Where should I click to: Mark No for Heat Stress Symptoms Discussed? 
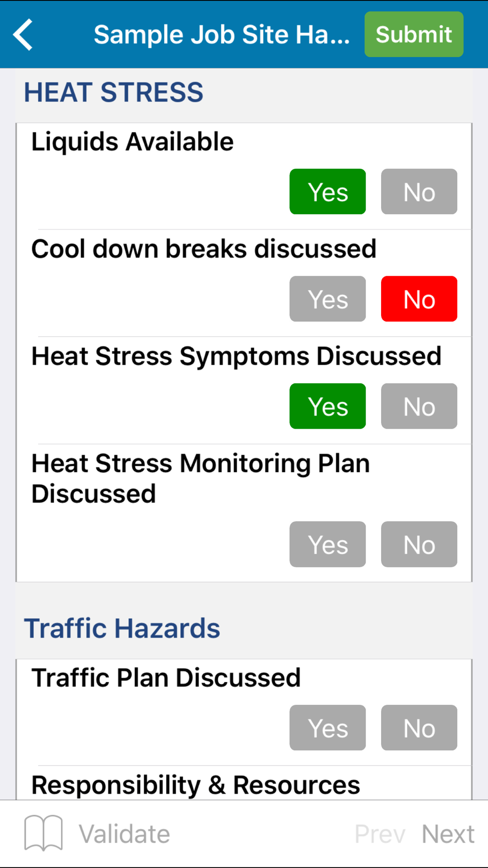(419, 406)
